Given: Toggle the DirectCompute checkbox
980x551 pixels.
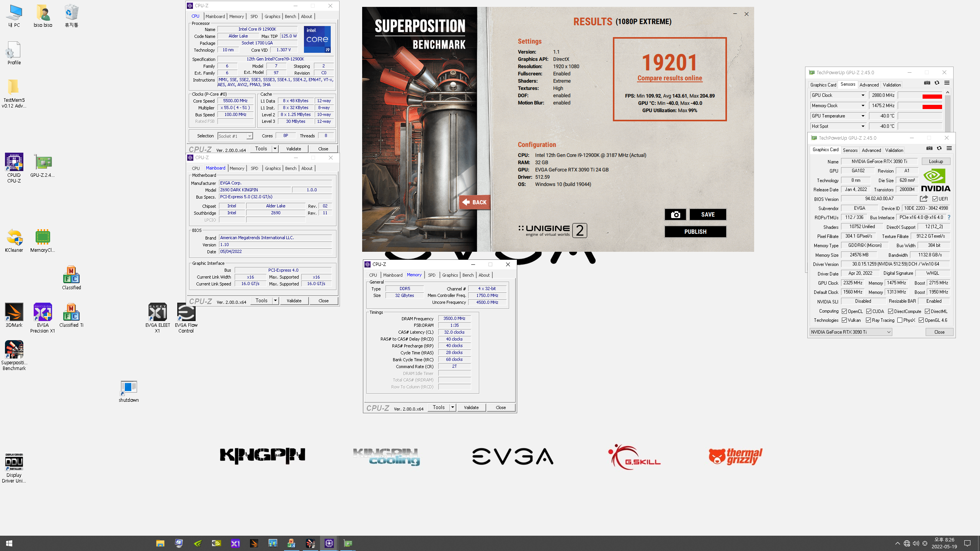Looking at the screenshot, I should [890, 311].
